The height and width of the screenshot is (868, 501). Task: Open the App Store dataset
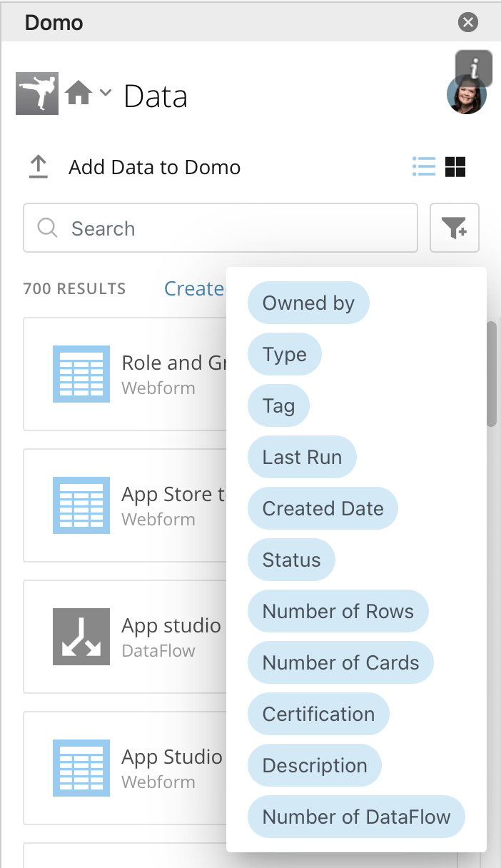tap(125, 505)
